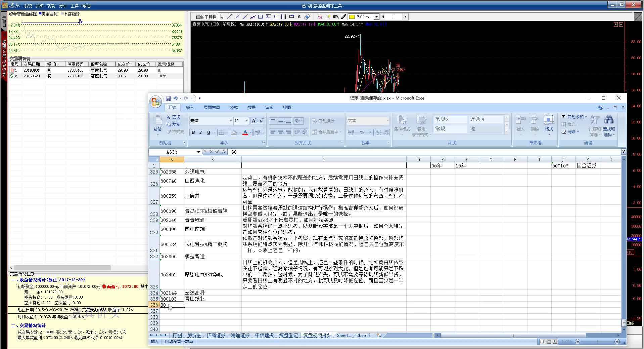Click the right stepper arrow beside 1
This screenshot has height=349, width=644.
[405, 17]
